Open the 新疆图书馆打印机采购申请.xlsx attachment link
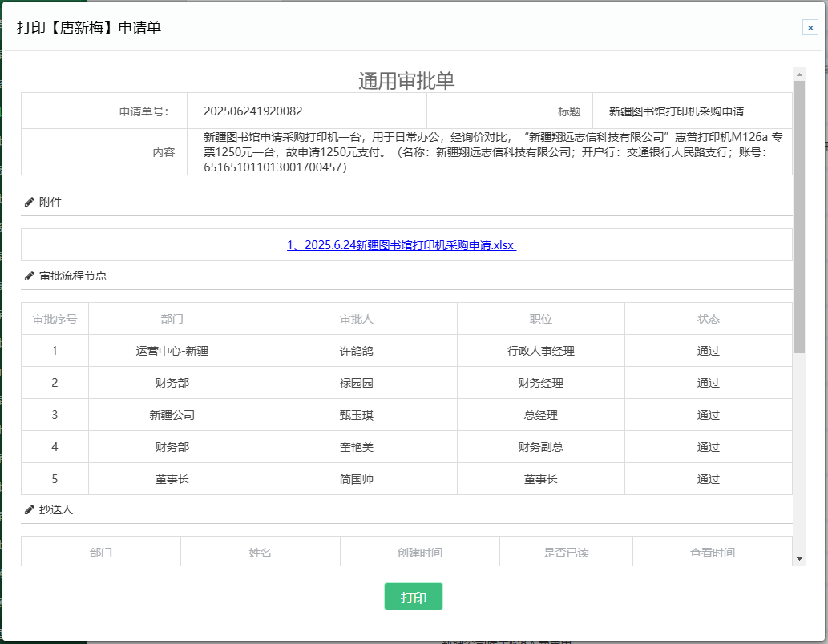Viewport: 828px width, 644px height. coord(402,245)
